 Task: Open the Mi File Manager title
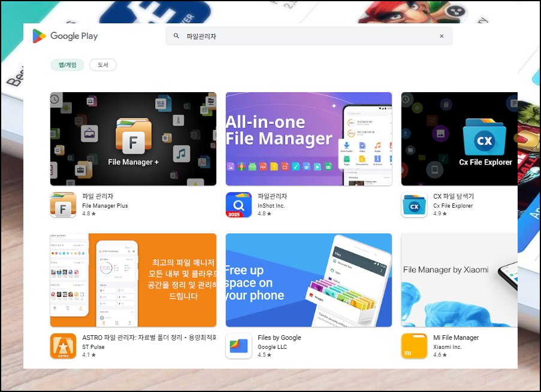point(456,338)
